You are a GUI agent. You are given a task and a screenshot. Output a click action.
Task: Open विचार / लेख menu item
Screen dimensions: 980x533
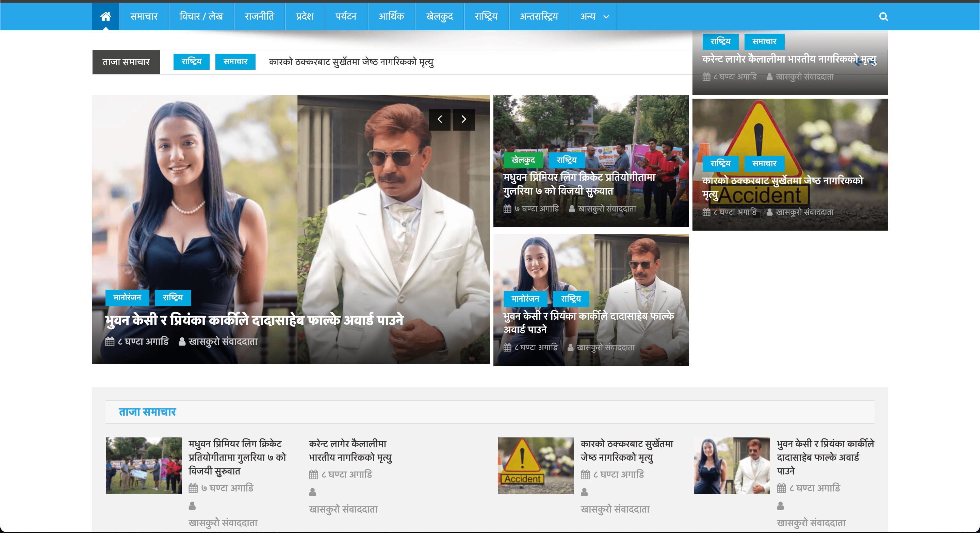[x=201, y=17]
